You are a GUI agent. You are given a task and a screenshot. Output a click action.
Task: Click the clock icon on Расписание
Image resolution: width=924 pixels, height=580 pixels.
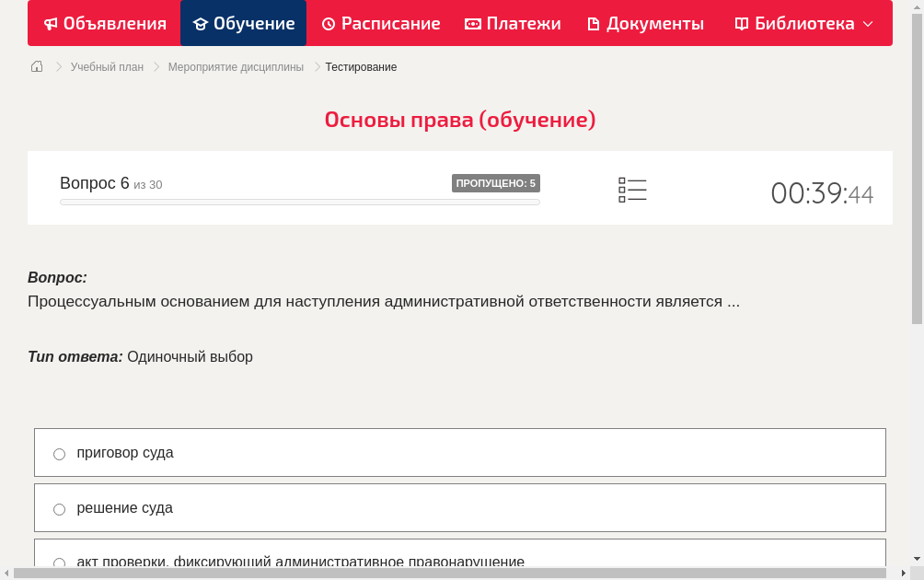328,23
